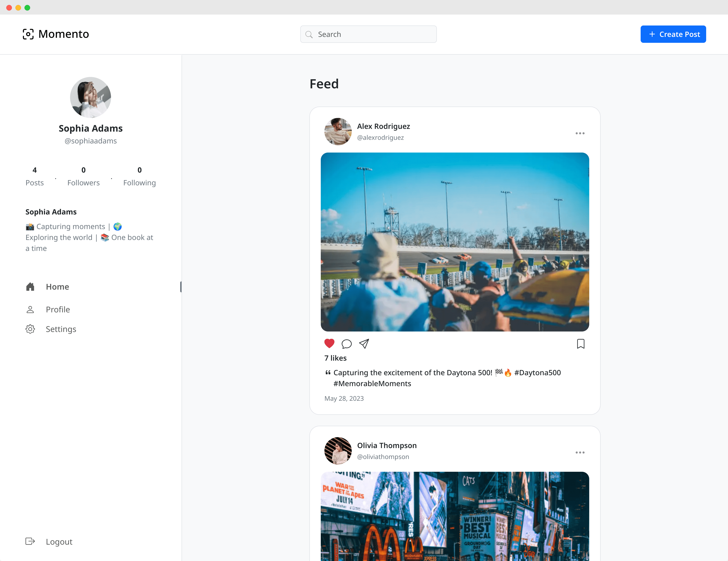Open Olivia Thompson's avatar picture
Screen dimensions: 728x561
point(338,451)
